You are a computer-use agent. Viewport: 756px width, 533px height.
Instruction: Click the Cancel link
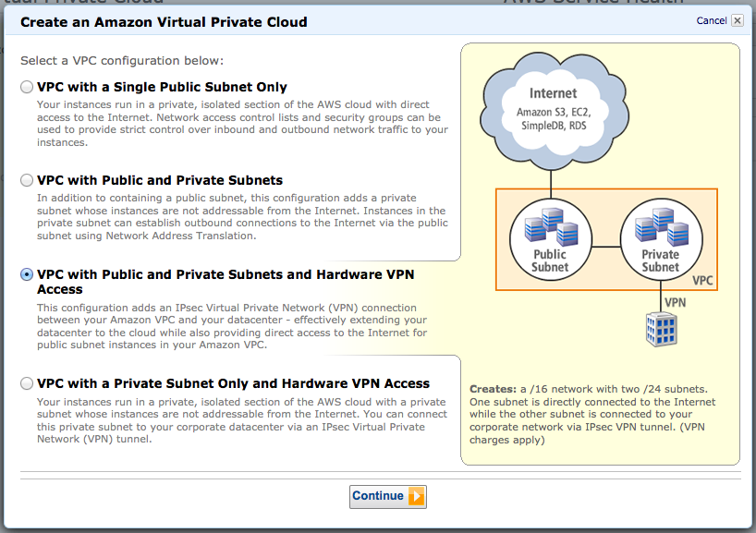[711, 20]
